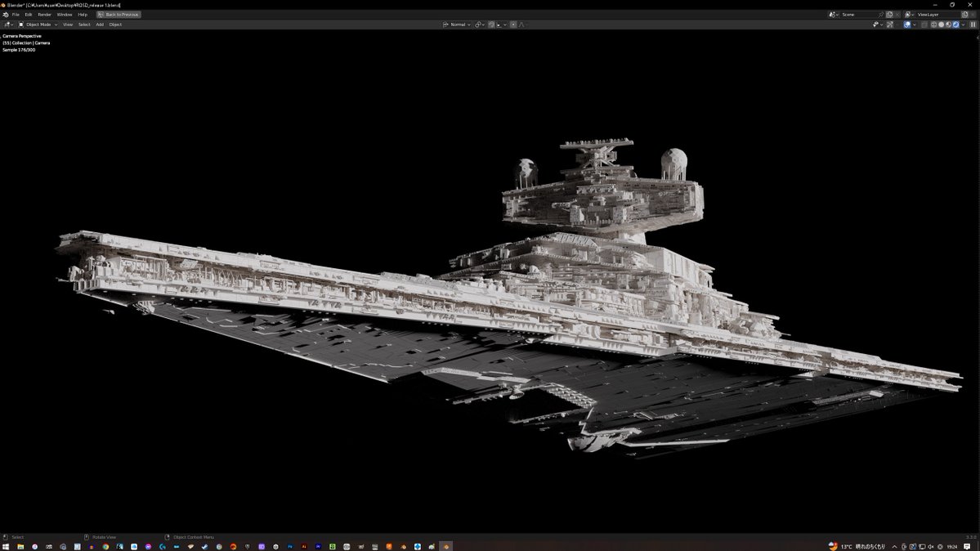Switch to material preview shading
The image size is (980, 551).
(948, 25)
